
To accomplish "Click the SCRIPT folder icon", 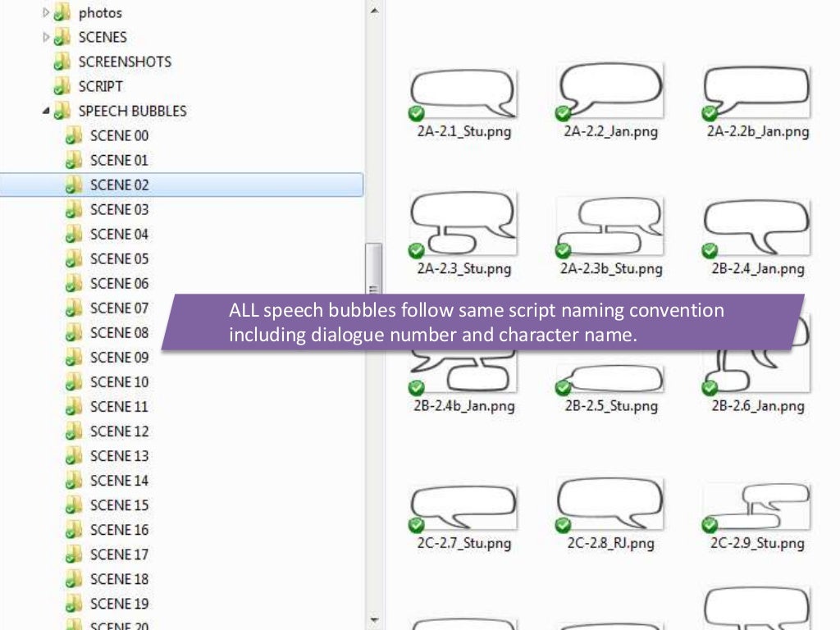I will point(62,86).
